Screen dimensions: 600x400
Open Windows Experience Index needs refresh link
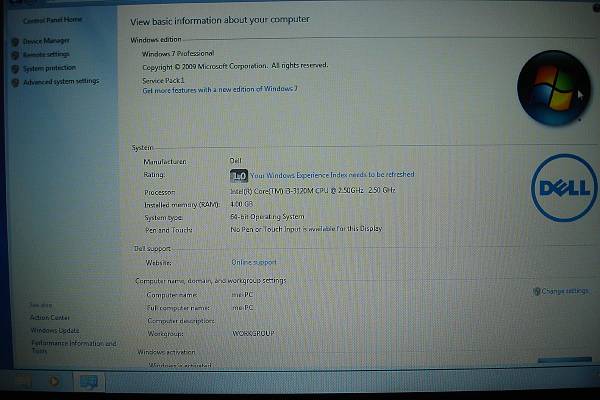point(332,175)
